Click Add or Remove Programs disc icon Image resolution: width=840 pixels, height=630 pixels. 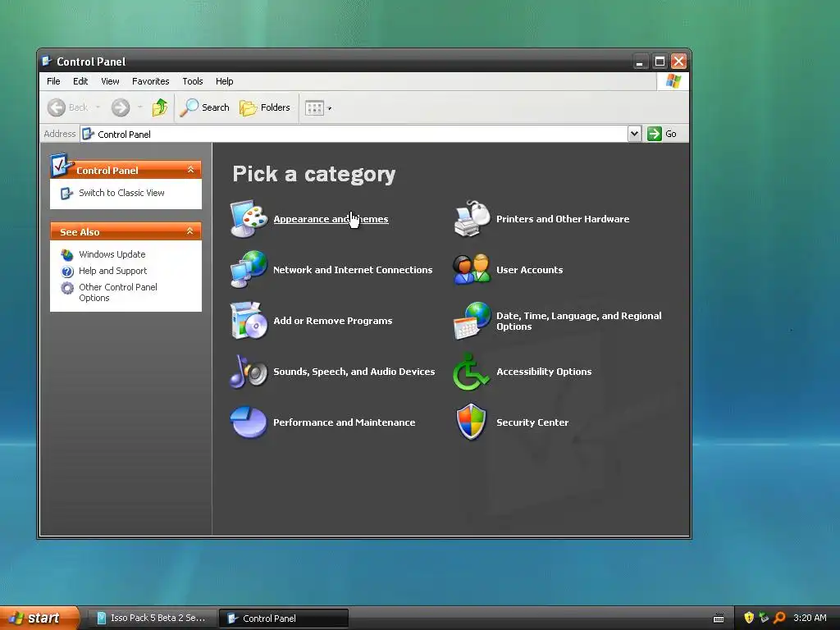[x=249, y=321]
